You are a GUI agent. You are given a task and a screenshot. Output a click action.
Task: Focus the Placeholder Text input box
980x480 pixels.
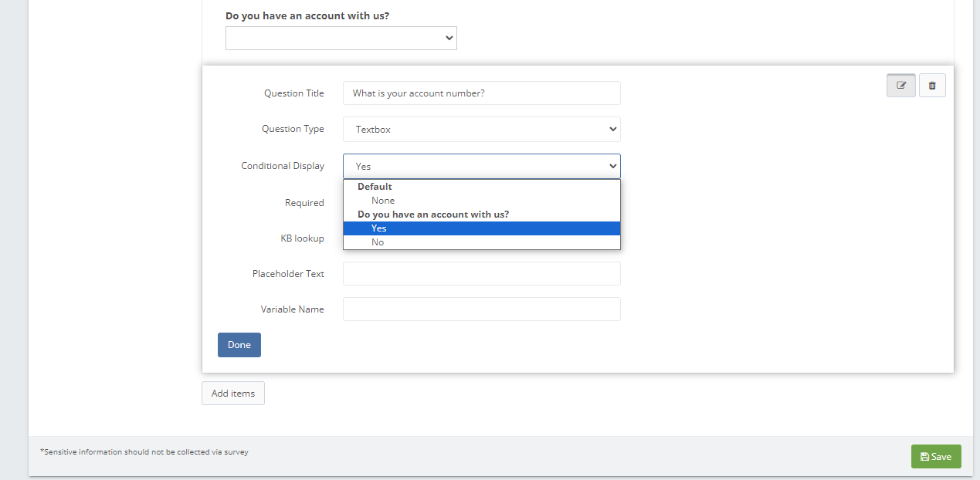point(481,274)
